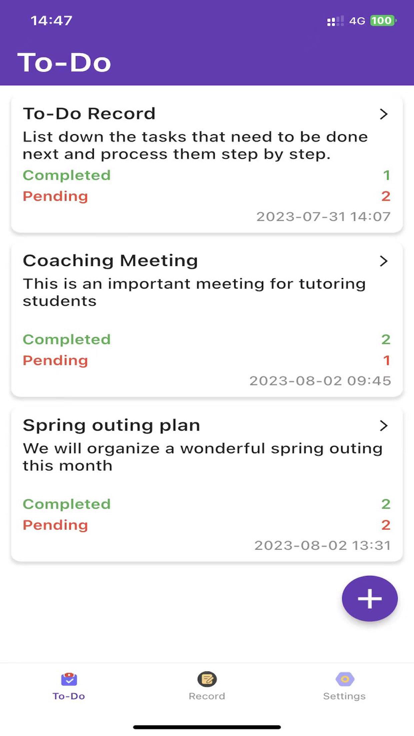Open the To-Do Record title
The image size is (414, 736).
pyautogui.click(x=89, y=114)
